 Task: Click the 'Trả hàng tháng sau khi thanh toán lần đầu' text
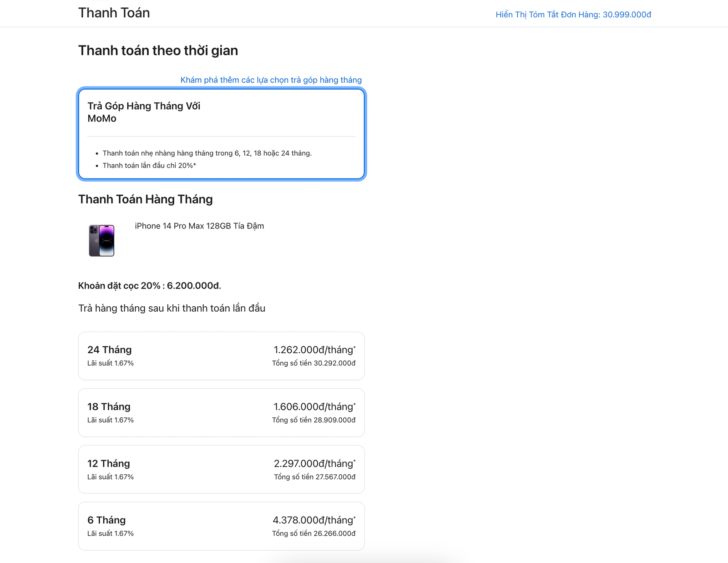pos(172,308)
